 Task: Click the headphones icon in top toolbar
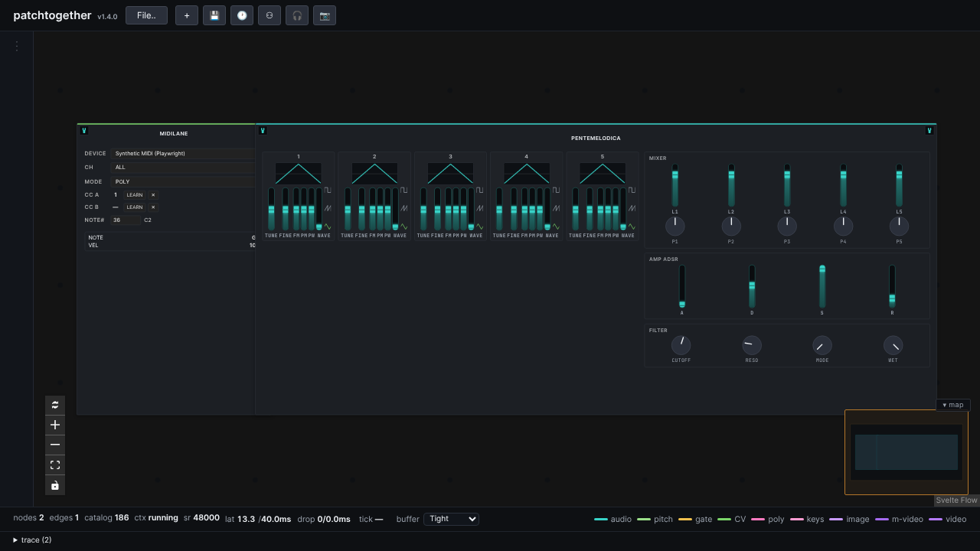297,15
